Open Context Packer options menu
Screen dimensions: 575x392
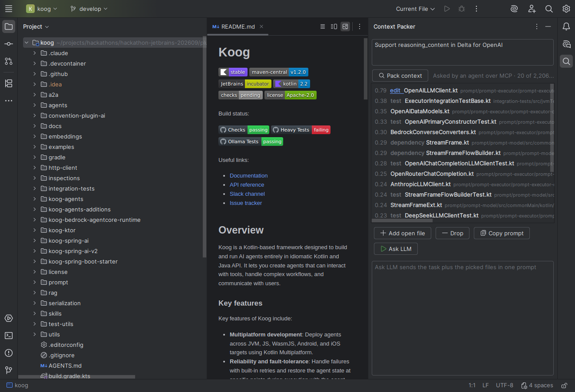point(537,26)
